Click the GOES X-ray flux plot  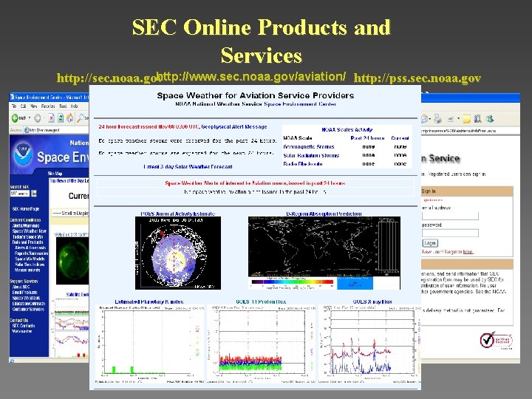(370, 344)
